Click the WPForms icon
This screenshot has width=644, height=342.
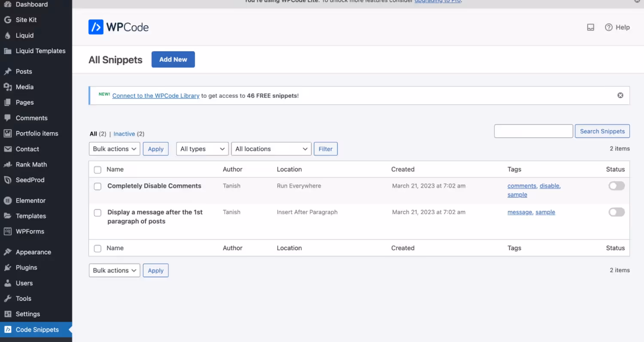coord(7,231)
